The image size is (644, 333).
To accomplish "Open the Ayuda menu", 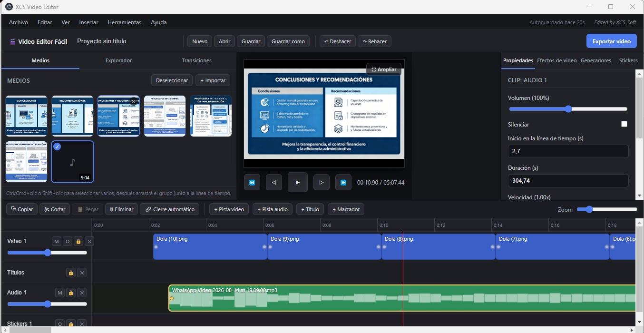I will point(159,22).
